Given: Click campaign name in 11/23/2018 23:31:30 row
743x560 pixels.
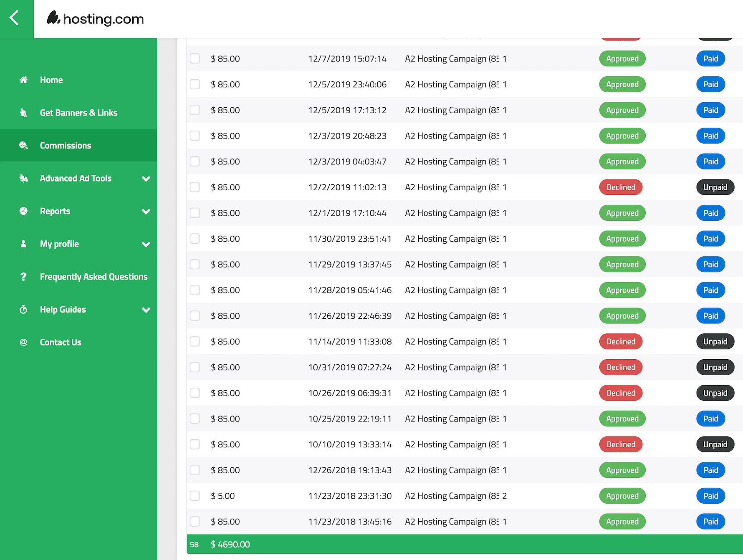Looking at the screenshot, I should click(452, 496).
